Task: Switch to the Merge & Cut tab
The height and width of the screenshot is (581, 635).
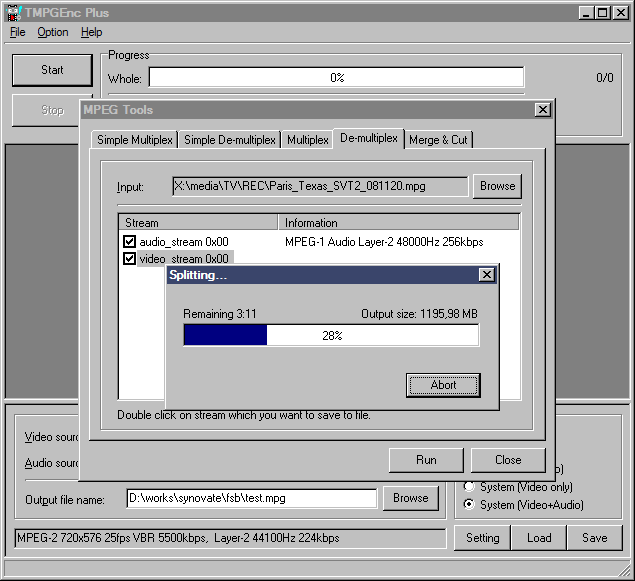Action: (438, 140)
